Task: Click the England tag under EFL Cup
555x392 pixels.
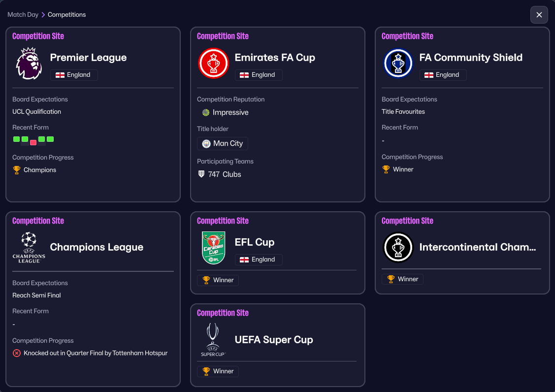Action: click(259, 260)
